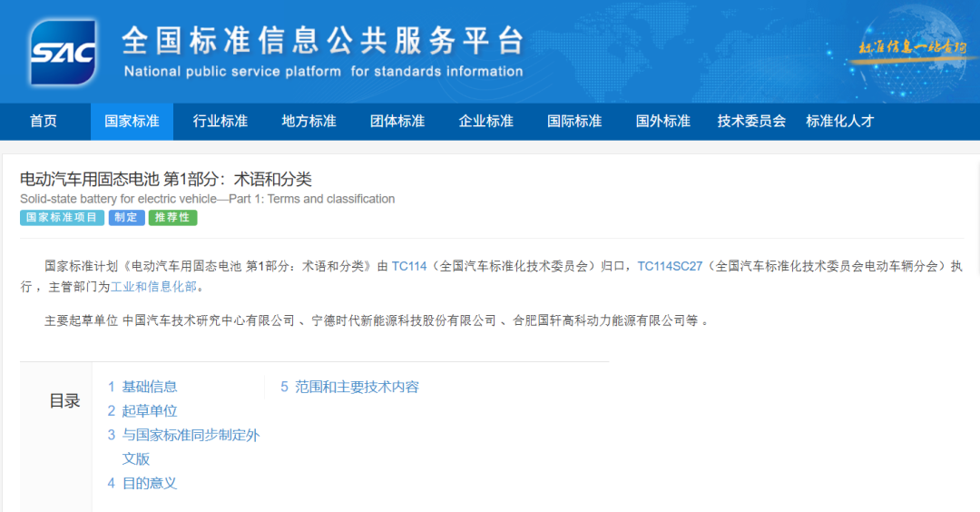Click the 制定 status badge

(126, 218)
